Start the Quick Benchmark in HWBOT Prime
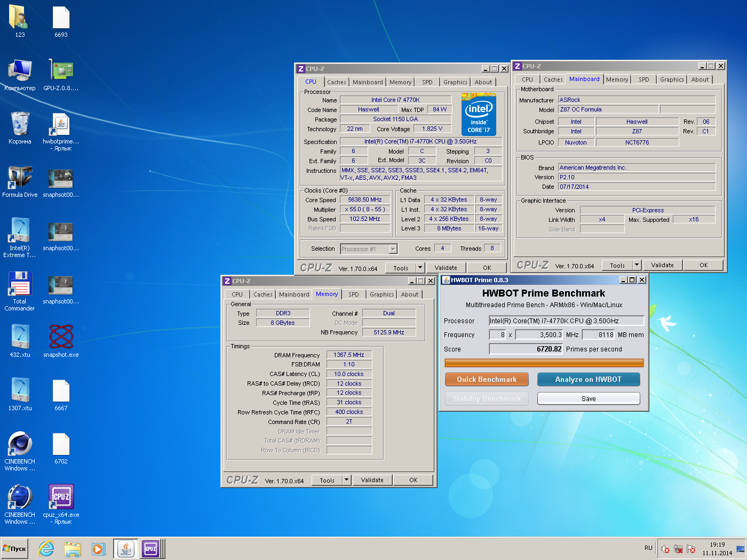Image resolution: width=747 pixels, height=560 pixels. (x=487, y=379)
